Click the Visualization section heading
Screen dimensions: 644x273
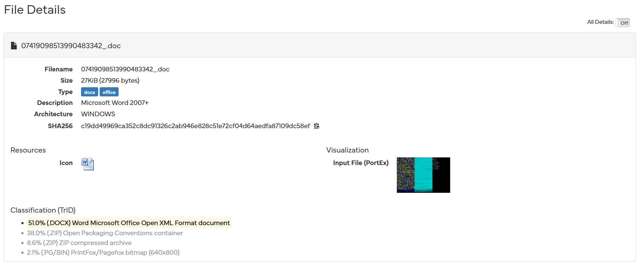point(347,150)
